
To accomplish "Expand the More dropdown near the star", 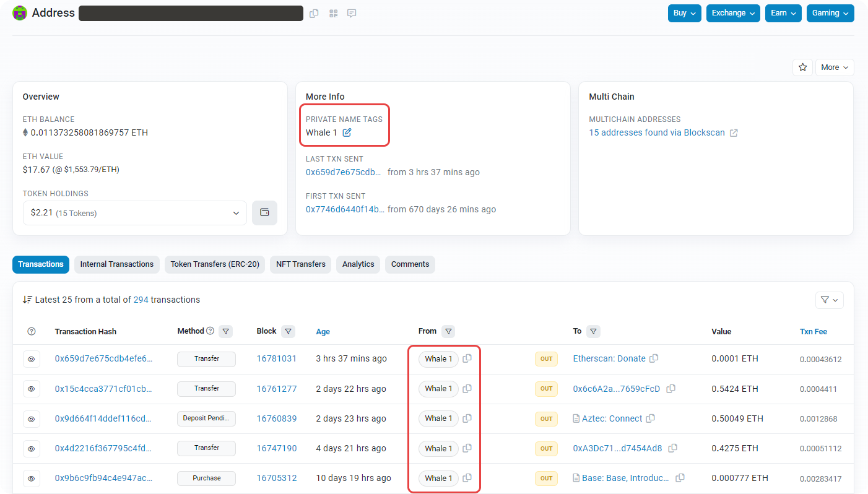I will tap(834, 67).
